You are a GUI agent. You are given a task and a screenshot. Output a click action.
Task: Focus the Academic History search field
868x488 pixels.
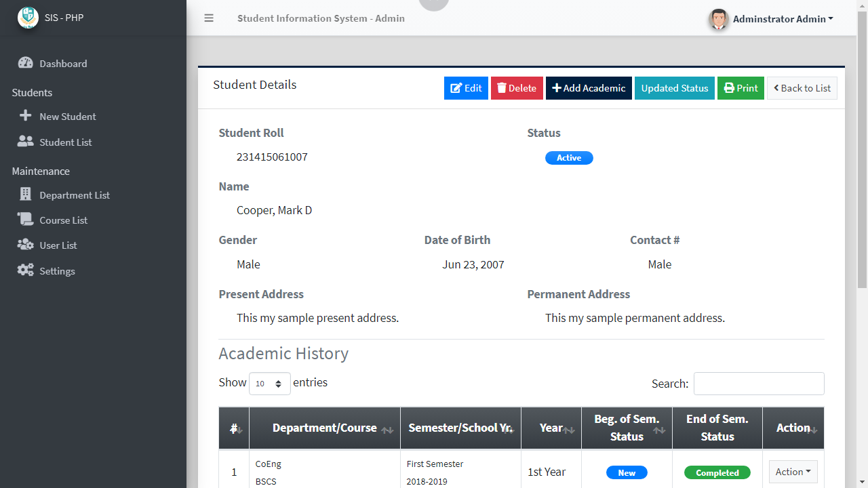(x=759, y=384)
